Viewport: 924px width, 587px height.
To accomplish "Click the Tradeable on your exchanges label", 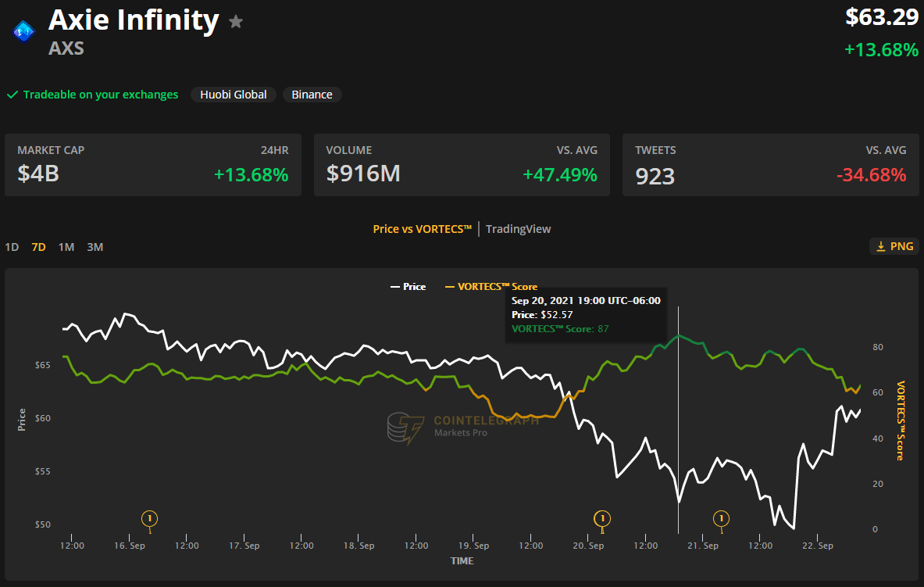I will [100, 95].
